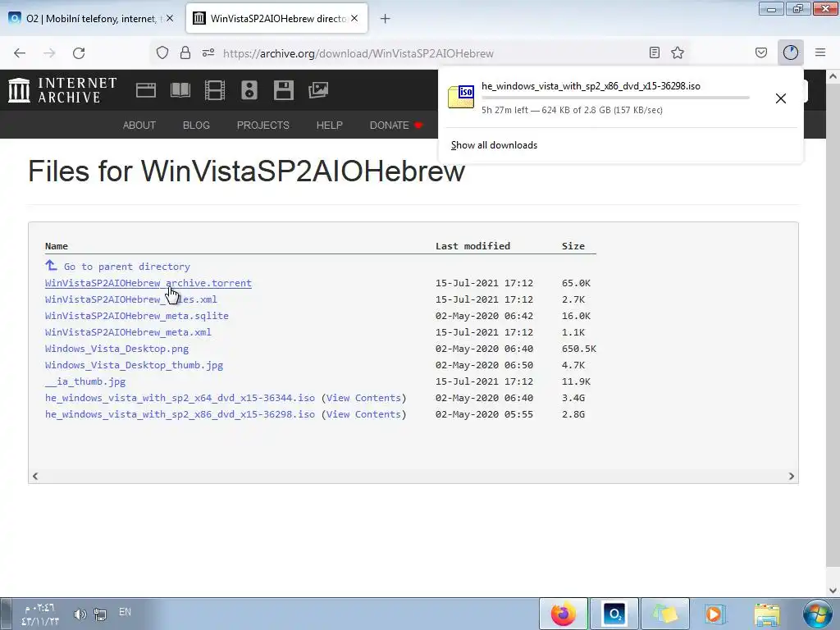Open WinVistaSP2AIOHebrew_meta.xml link

[128, 332]
